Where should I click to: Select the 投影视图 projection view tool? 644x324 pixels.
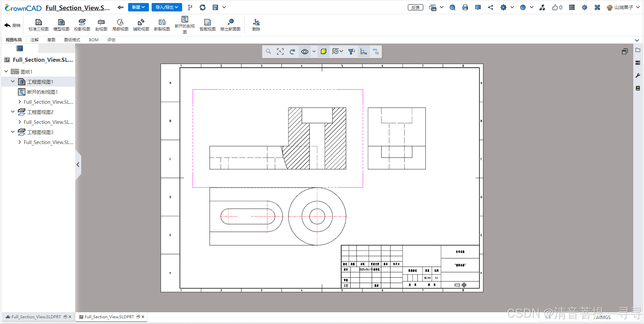pos(82,25)
